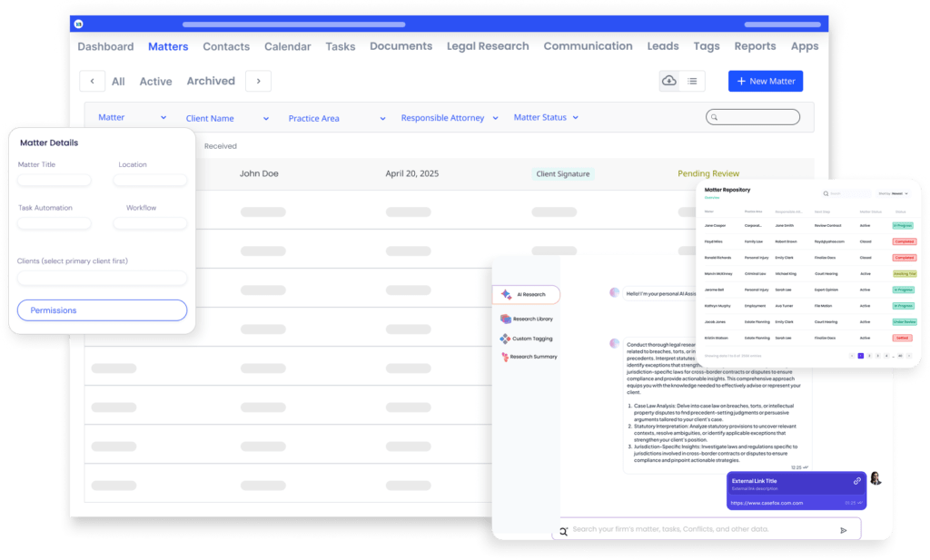
Task: Click page 2 in the Matter Repository pagination
Action: pos(869,356)
